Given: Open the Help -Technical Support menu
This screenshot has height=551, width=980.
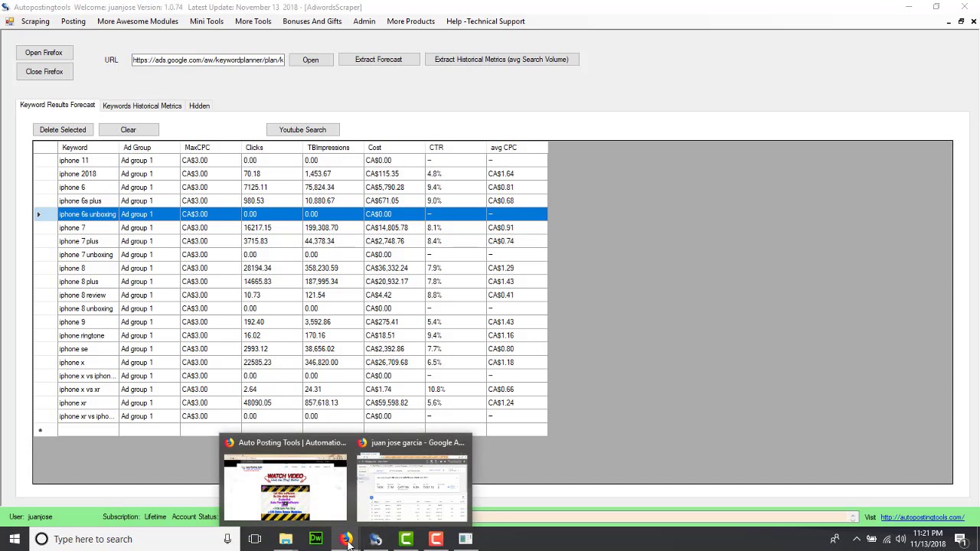Looking at the screenshot, I should point(485,21).
